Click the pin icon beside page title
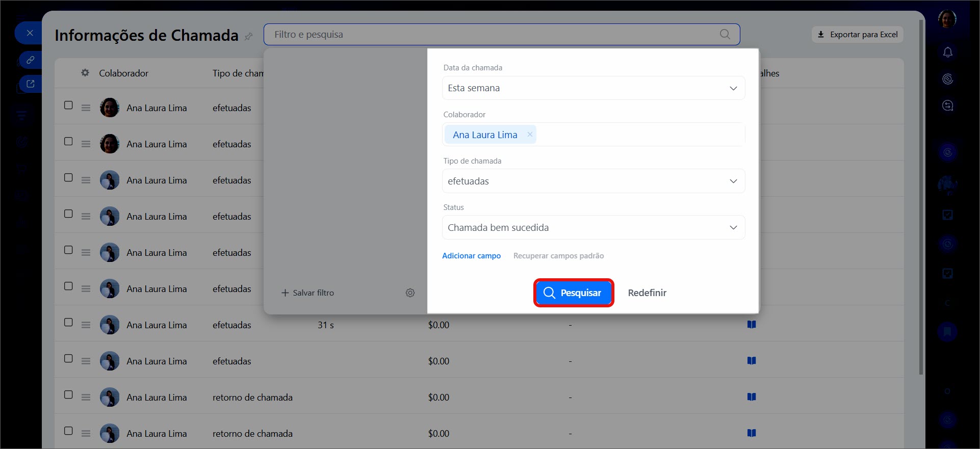Viewport: 980px width, 449px height. click(249, 36)
